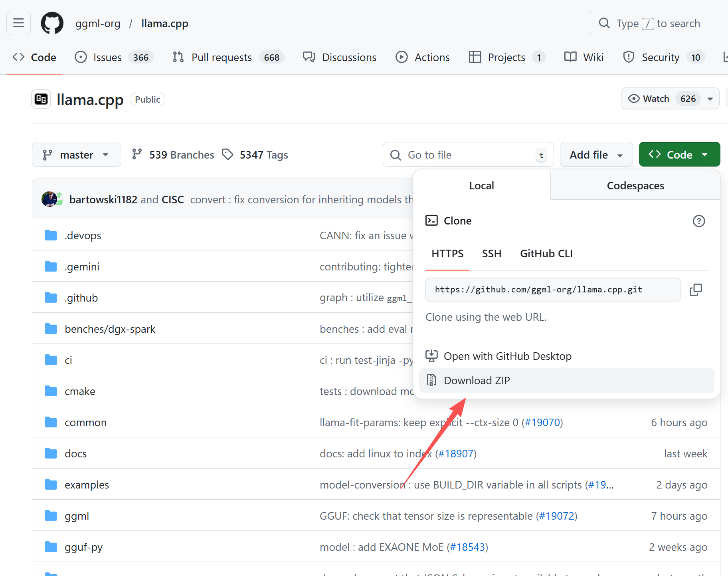View the 5347 Tags list
The height and width of the screenshot is (576, 728).
point(255,155)
